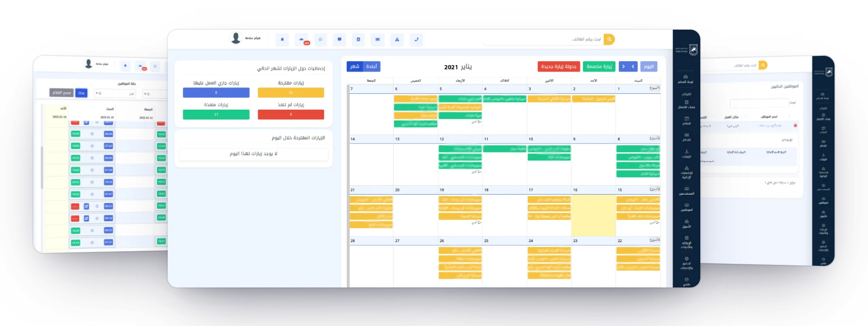868x326 pixels.
Task: Open the notifications bell in main window
Action: [282, 40]
